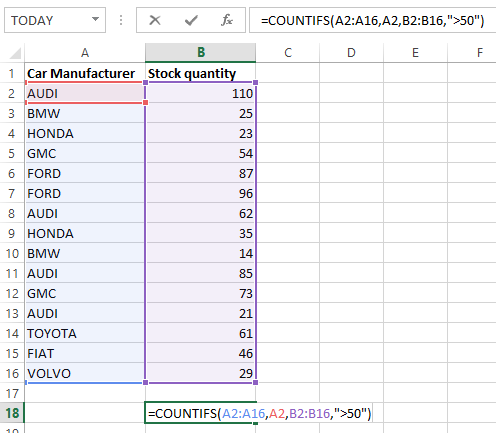Click the VOLVO cell
The width and height of the screenshot is (496, 433).
(x=85, y=373)
